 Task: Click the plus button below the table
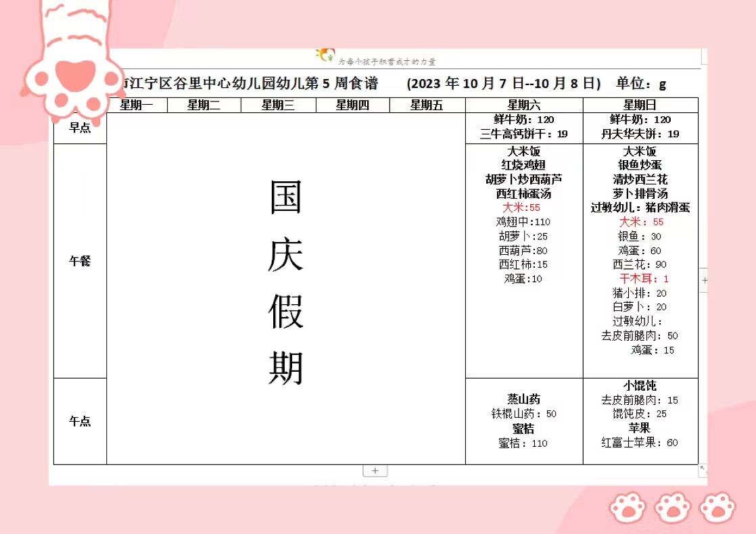375,471
